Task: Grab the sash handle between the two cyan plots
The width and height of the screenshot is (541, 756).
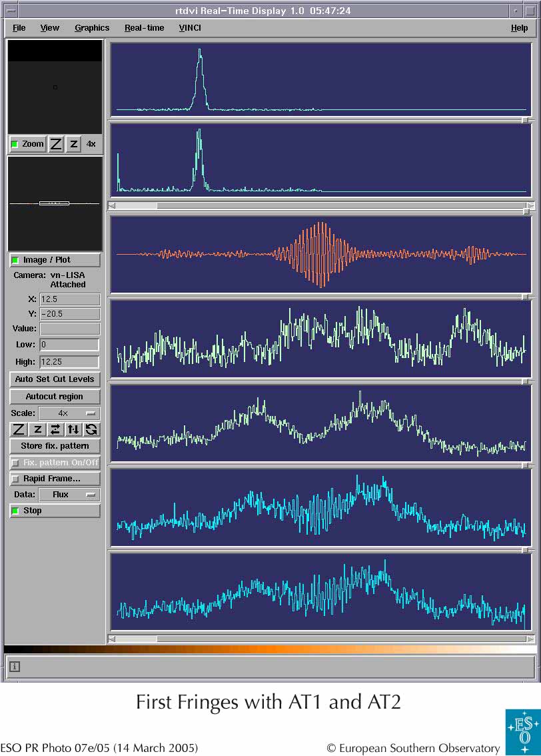Action: 526,549
